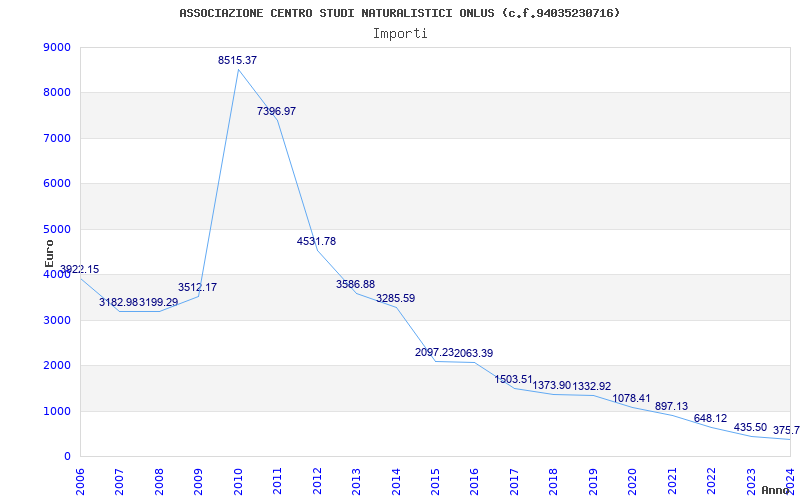Viewport: 800px width, 500px height.
Task: Click the 648.12 data label
Action: (x=710, y=418)
